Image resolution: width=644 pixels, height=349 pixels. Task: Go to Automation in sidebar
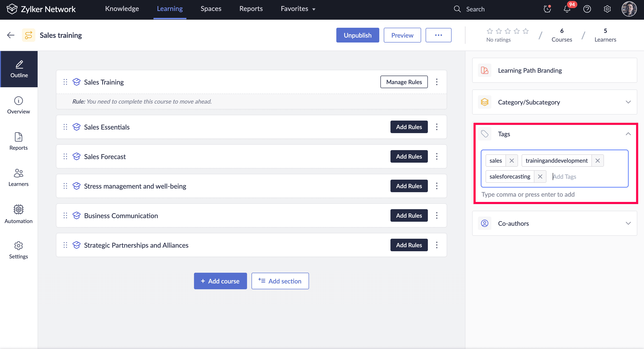19,214
